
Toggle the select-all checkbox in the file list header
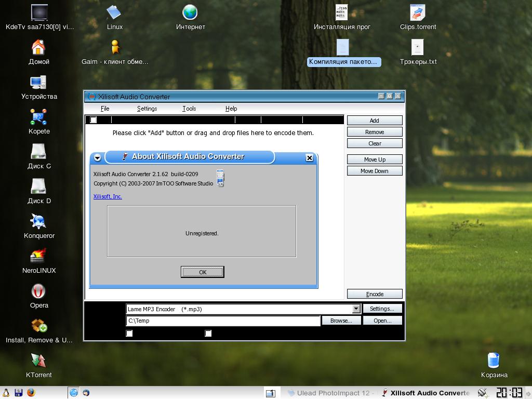point(94,120)
